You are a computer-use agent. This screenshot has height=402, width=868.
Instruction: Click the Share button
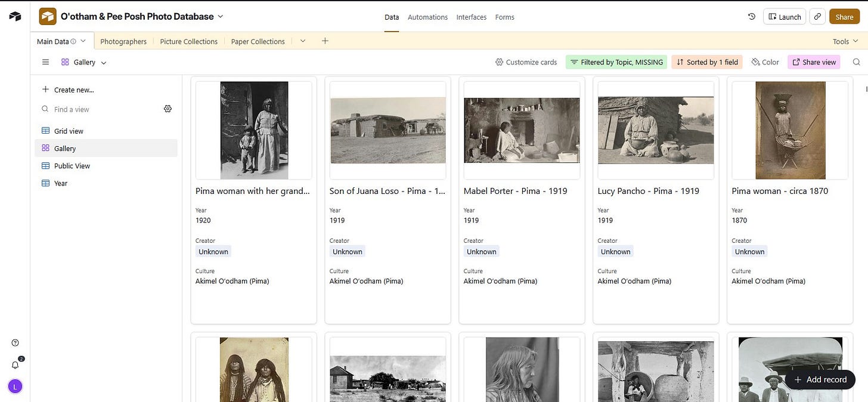(844, 17)
